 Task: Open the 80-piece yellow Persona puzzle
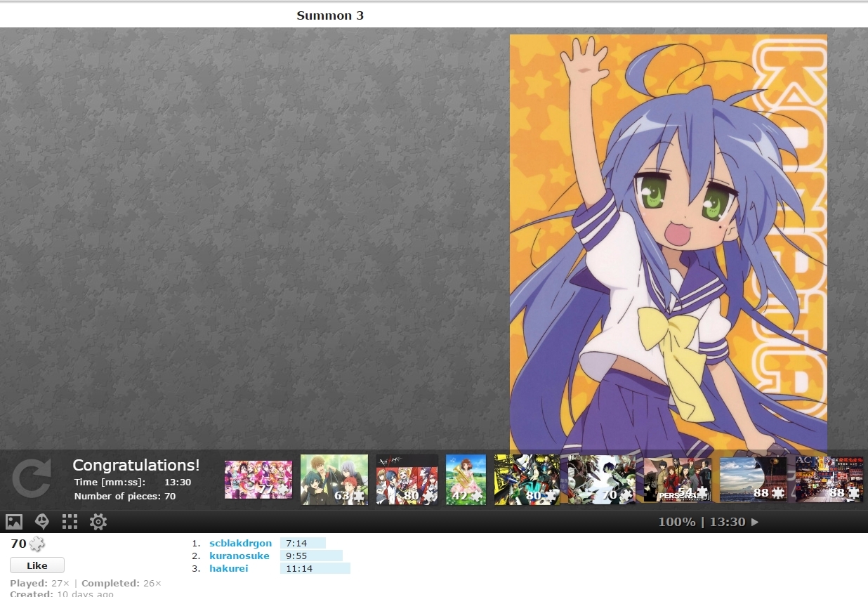point(527,480)
